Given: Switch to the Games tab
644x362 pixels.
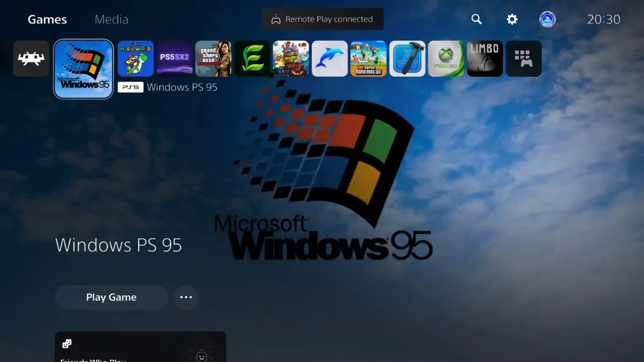Looking at the screenshot, I should coord(47,19).
